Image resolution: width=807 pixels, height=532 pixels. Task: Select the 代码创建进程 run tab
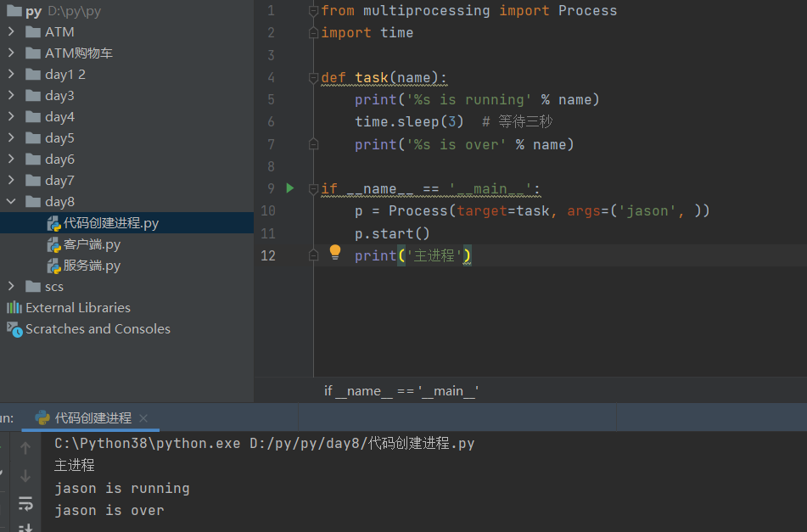point(92,418)
